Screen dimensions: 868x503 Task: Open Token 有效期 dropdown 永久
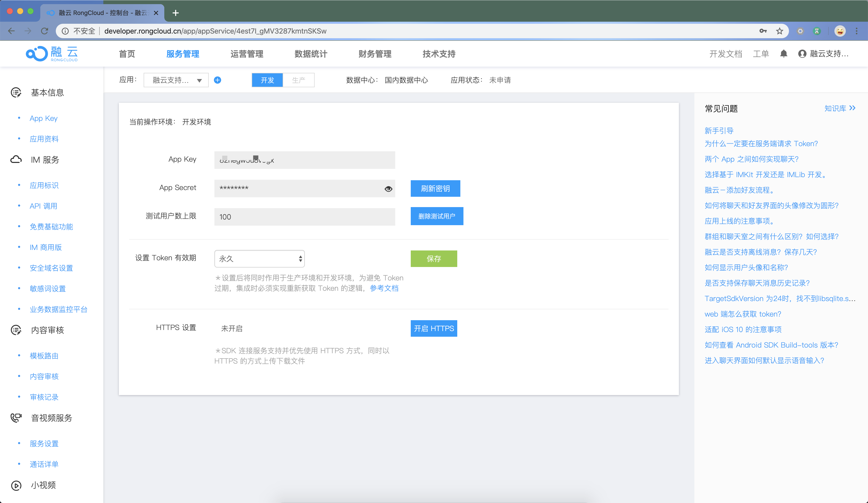tap(259, 258)
